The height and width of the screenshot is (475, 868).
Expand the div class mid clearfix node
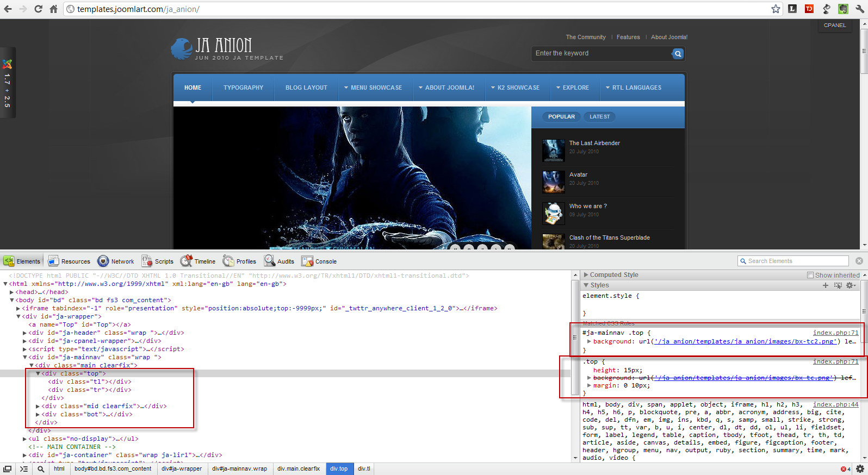coord(38,406)
